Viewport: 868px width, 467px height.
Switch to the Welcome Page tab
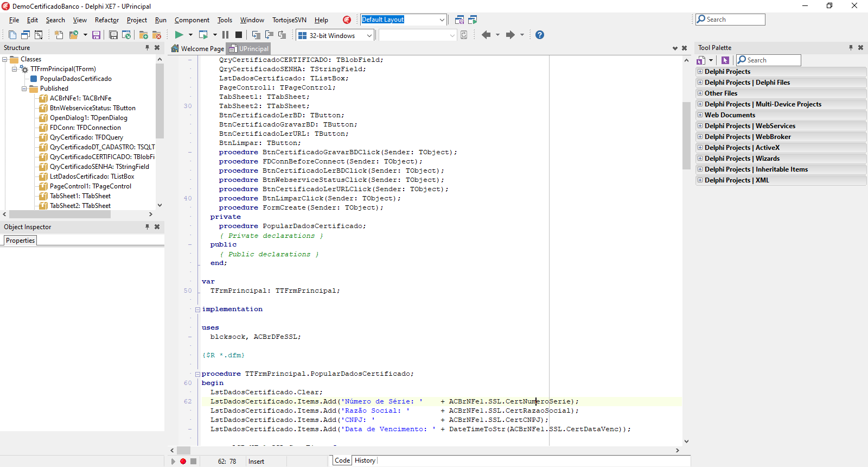click(197, 48)
